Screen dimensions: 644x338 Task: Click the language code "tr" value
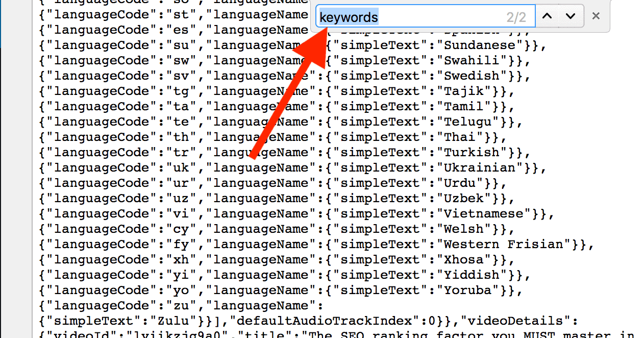(182, 152)
